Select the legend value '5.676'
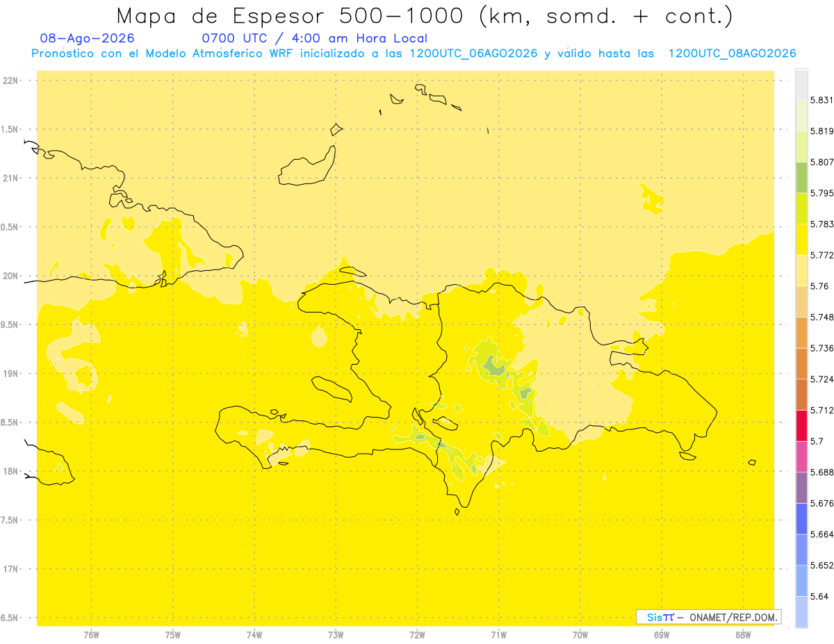Viewport: 834px width, 644px height. [821, 504]
